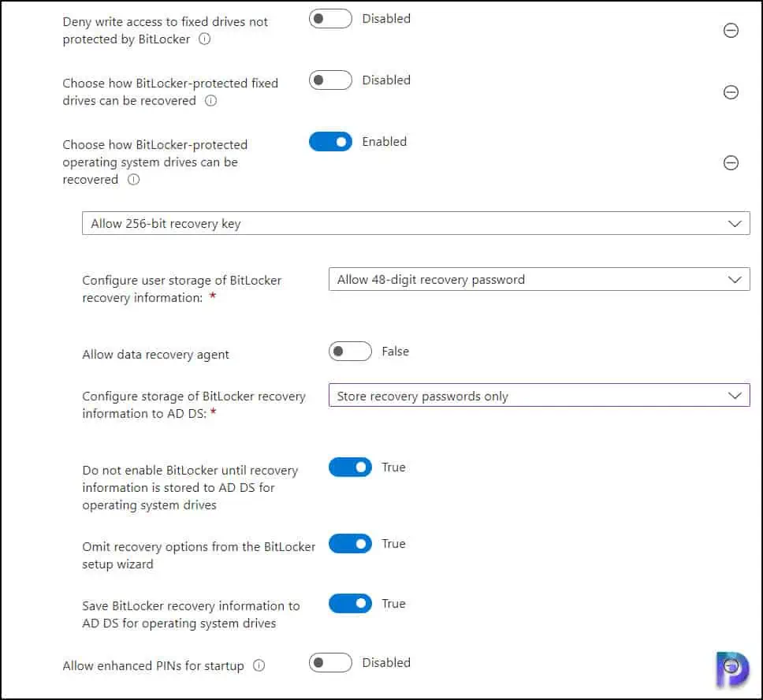Switch off Omit recovery options from setup wizard
Image resolution: width=763 pixels, height=700 pixels.
350,544
